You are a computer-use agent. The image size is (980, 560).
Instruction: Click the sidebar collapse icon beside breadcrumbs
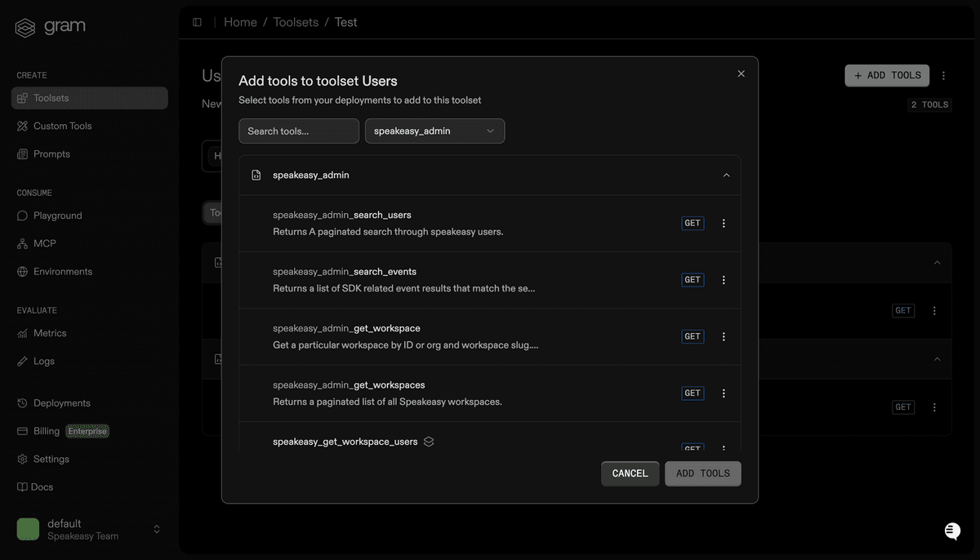coord(197,22)
